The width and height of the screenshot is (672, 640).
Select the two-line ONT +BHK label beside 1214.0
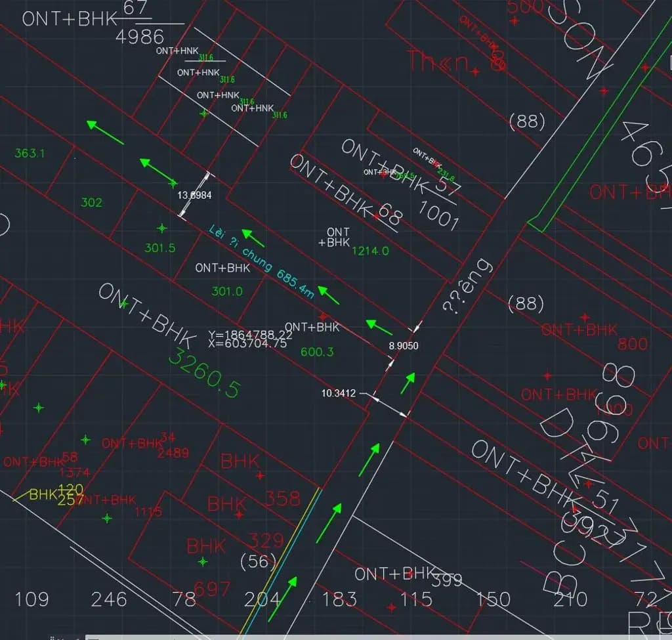334,237
